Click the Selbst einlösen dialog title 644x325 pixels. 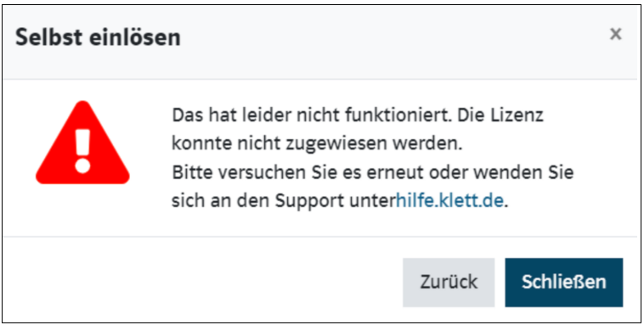98,37
